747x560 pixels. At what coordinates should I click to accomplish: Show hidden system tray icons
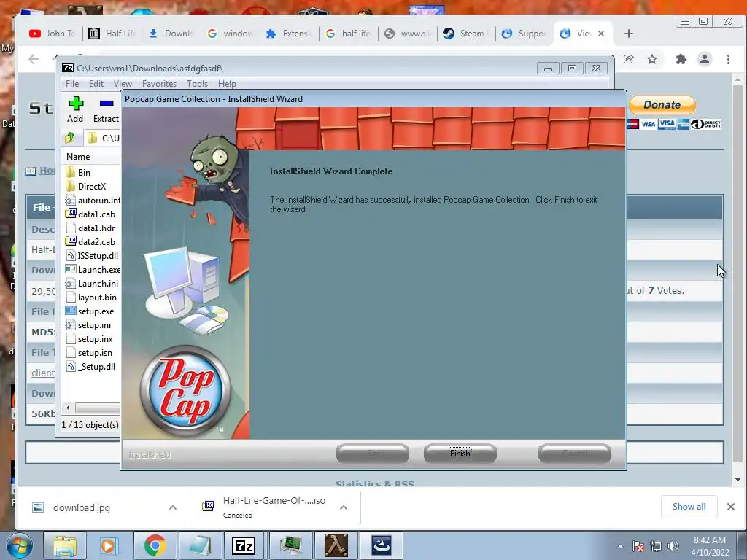(620, 546)
